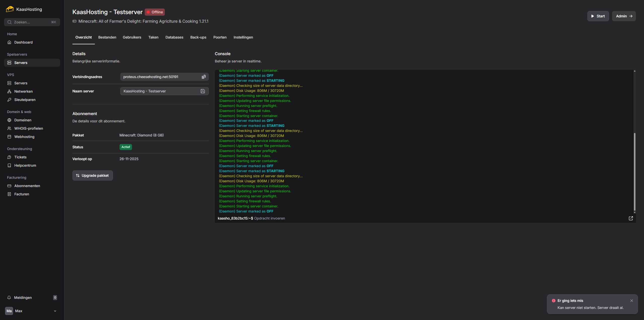Open Domeinen via the globe icon
Viewport: 644px width, 320px height.
[9, 120]
